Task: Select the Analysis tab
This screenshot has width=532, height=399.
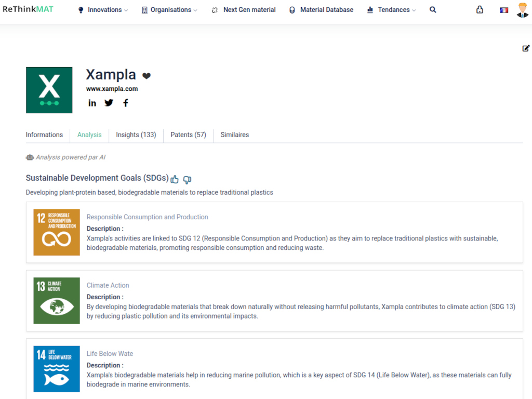Action: (x=89, y=135)
